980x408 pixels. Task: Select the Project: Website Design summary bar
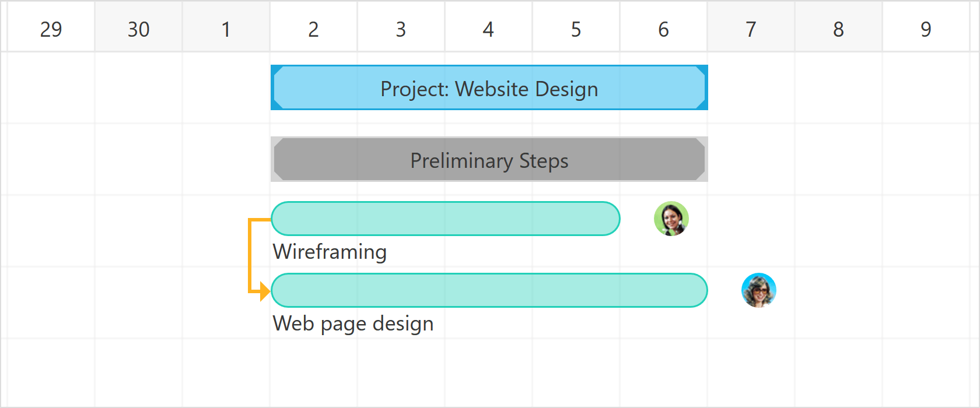tap(489, 87)
